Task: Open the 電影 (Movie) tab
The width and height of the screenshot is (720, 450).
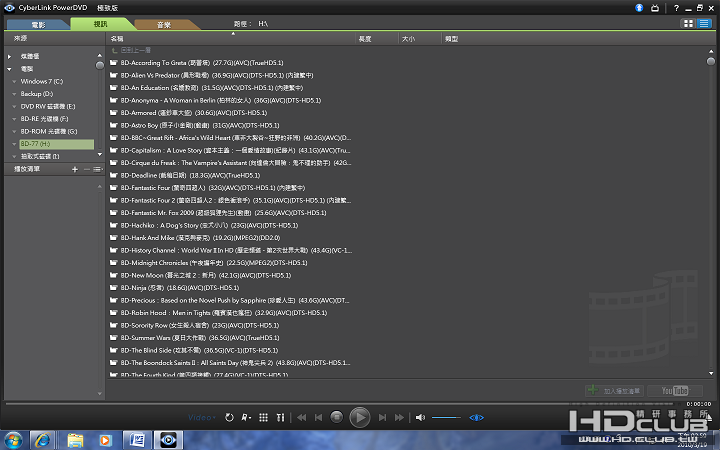Action: pos(38,25)
